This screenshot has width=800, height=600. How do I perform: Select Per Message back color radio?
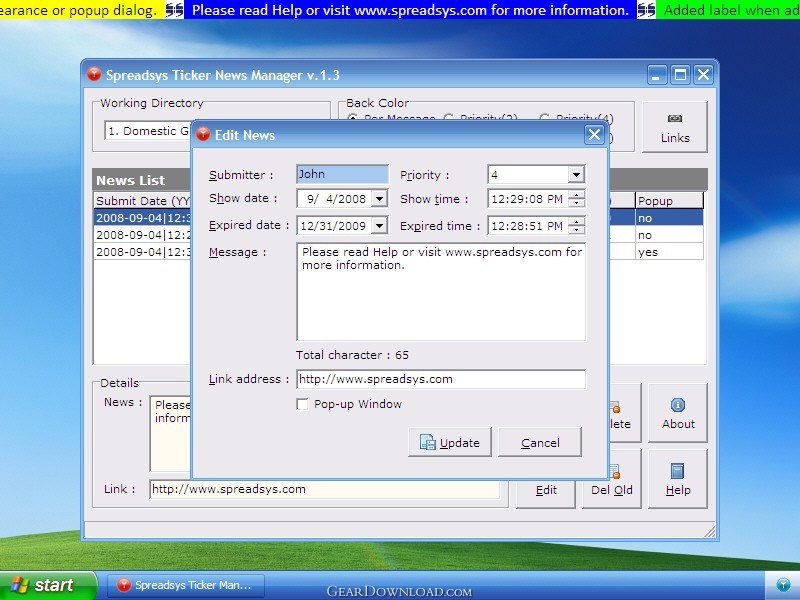click(x=352, y=118)
